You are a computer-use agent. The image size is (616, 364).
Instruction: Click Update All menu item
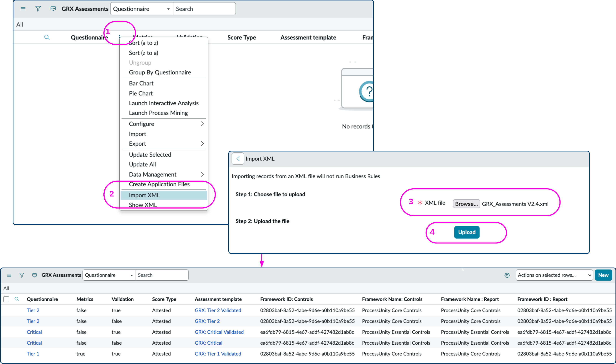click(x=142, y=165)
